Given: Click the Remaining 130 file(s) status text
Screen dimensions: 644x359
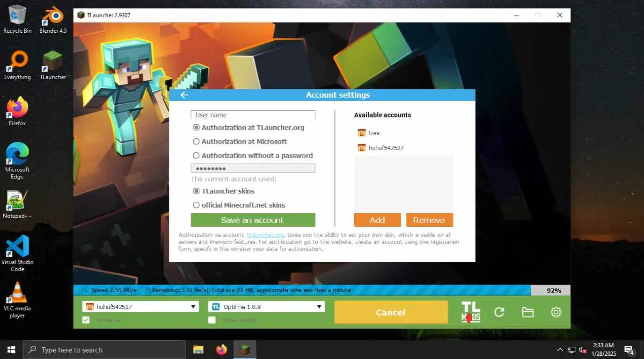Looking at the screenshot, I should point(251,290).
